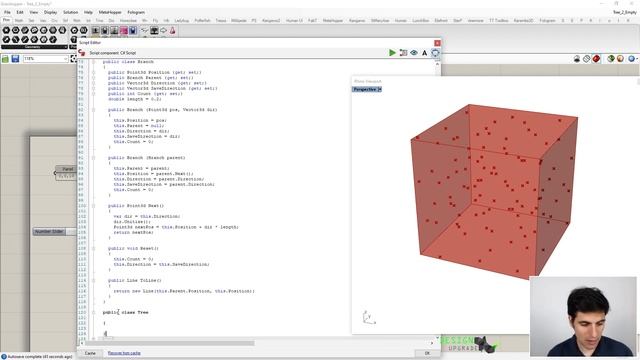Open the Solution menu
640x360 pixels.
pos(70,12)
